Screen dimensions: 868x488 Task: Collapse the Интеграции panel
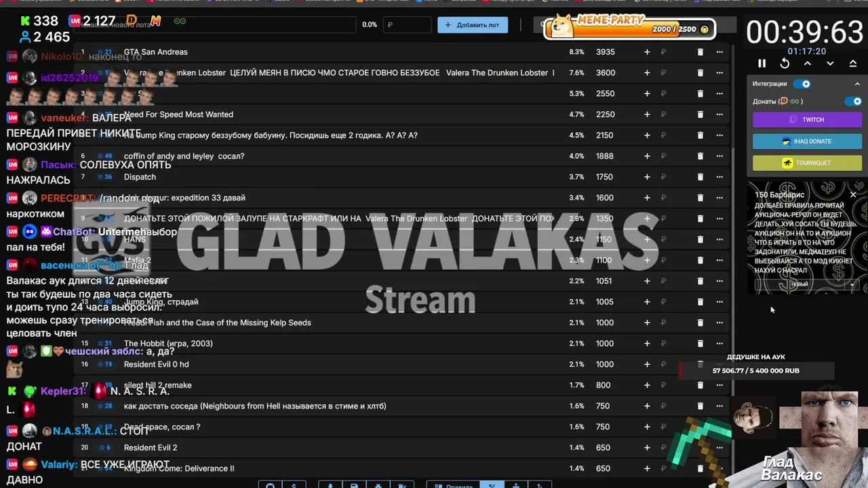click(x=857, y=84)
